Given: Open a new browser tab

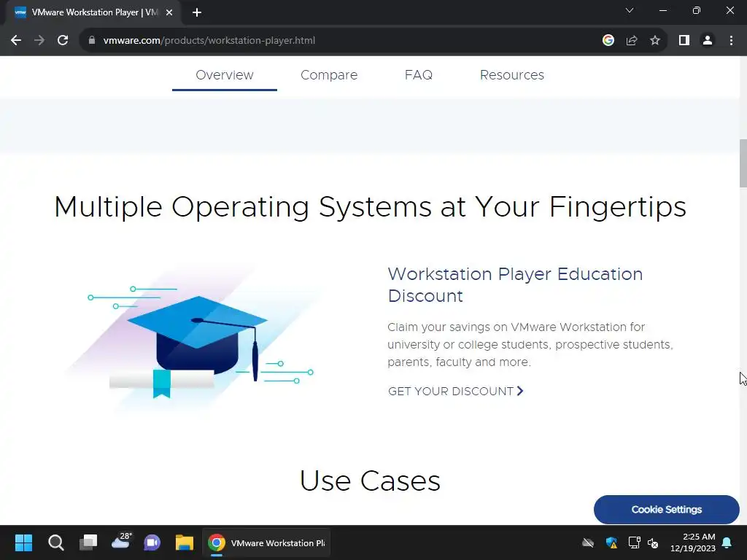Looking at the screenshot, I should [x=197, y=12].
